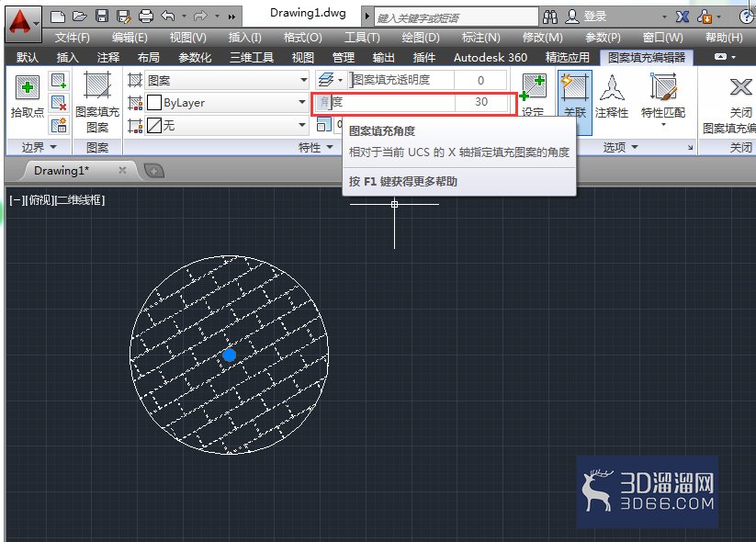
Task: Click the ByLayer white color swatch
Action: click(153, 102)
